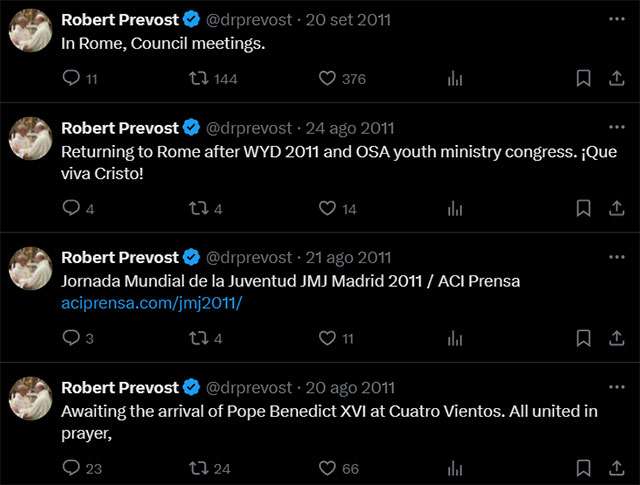
Task: Click the @drprevost handle on the 20 ago tweet
Action: (248, 387)
